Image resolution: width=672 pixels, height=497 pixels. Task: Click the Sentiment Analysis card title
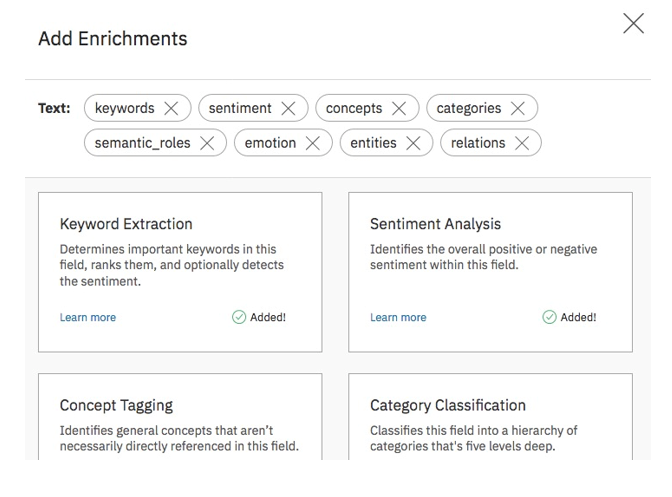[435, 224]
